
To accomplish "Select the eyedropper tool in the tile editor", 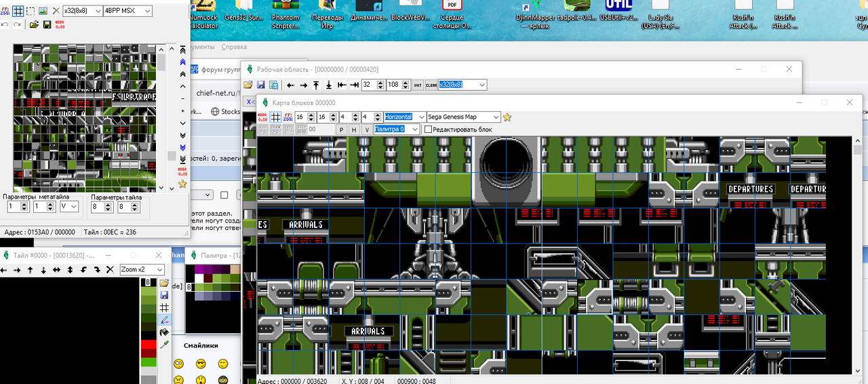I will (164, 345).
